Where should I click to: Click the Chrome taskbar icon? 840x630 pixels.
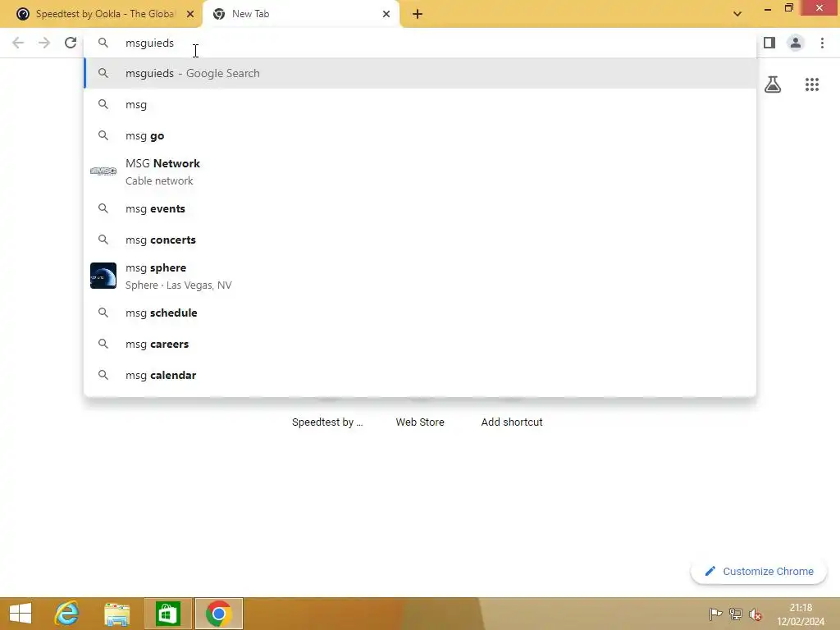coord(218,614)
